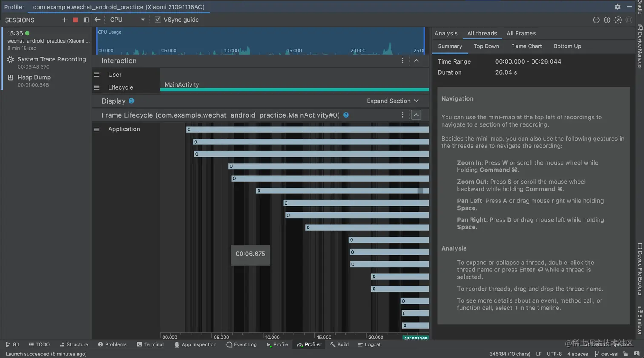Image resolution: width=644 pixels, height=358 pixels.
Task: Open the Emulator side panel
Action: [x=640, y=320]
